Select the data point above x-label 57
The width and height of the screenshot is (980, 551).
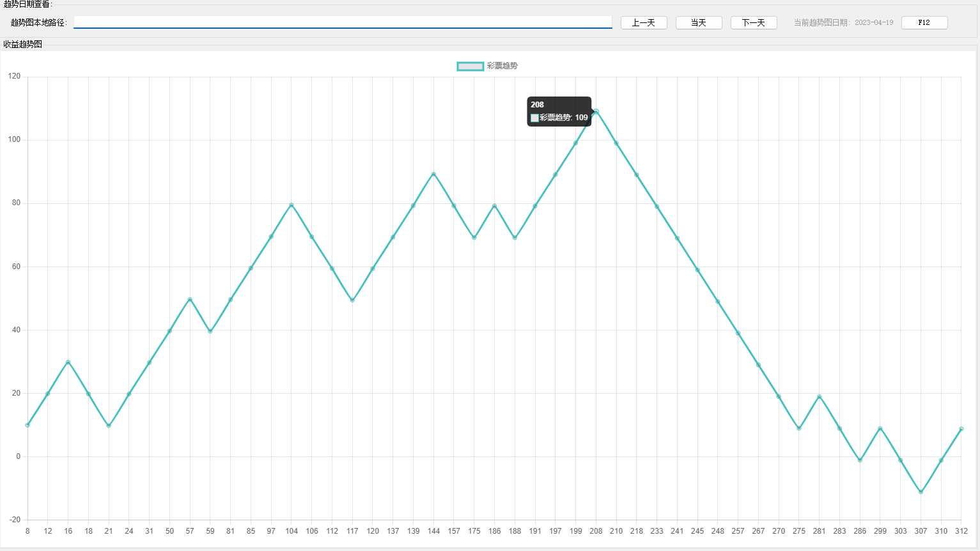pos(190,299)
